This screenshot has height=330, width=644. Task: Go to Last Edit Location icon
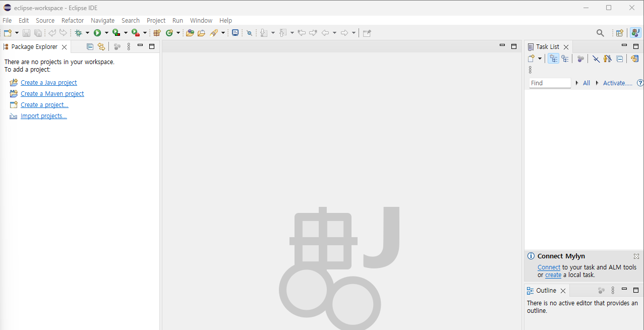(302, 33)
